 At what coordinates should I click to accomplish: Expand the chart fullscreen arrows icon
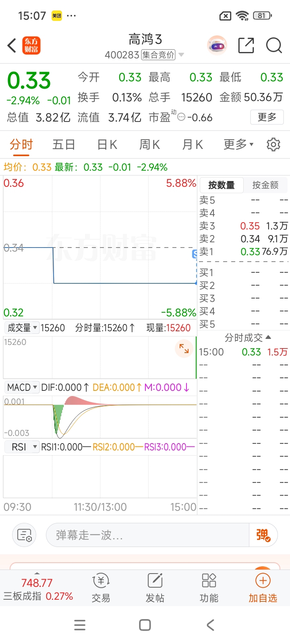coord(184,349)
